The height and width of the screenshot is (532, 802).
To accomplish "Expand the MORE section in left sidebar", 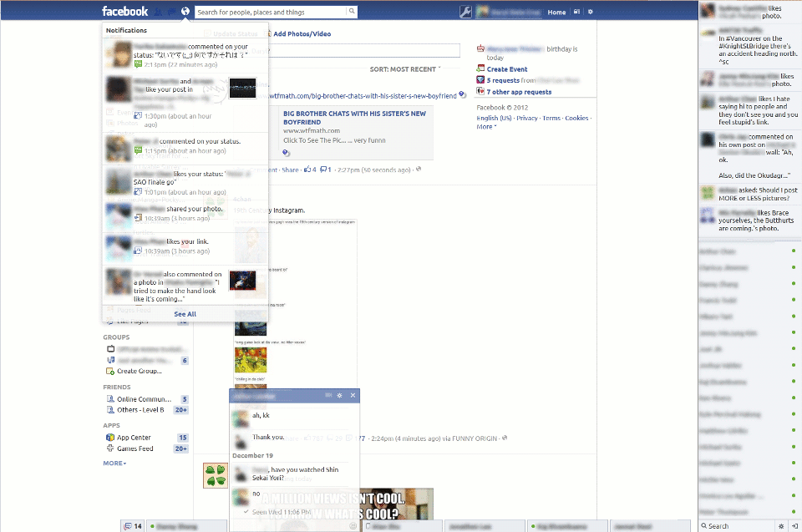I will pos(114,463).
